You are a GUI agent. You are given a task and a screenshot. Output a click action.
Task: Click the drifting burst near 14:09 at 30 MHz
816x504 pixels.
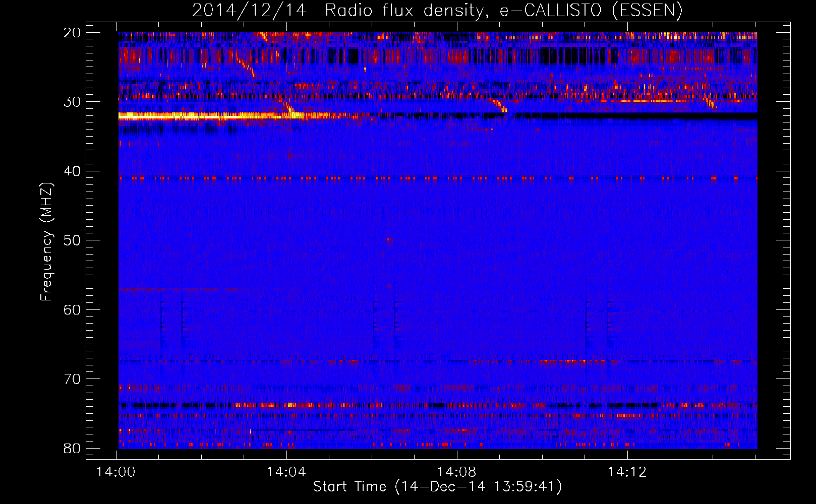click(x=500, y=105)
